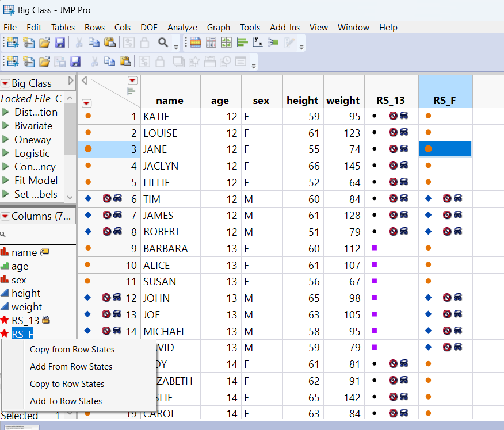This screenshot has width=504, height=430.
Task: Click the Paste icon in top toolbar
Action: click(109, 43)
